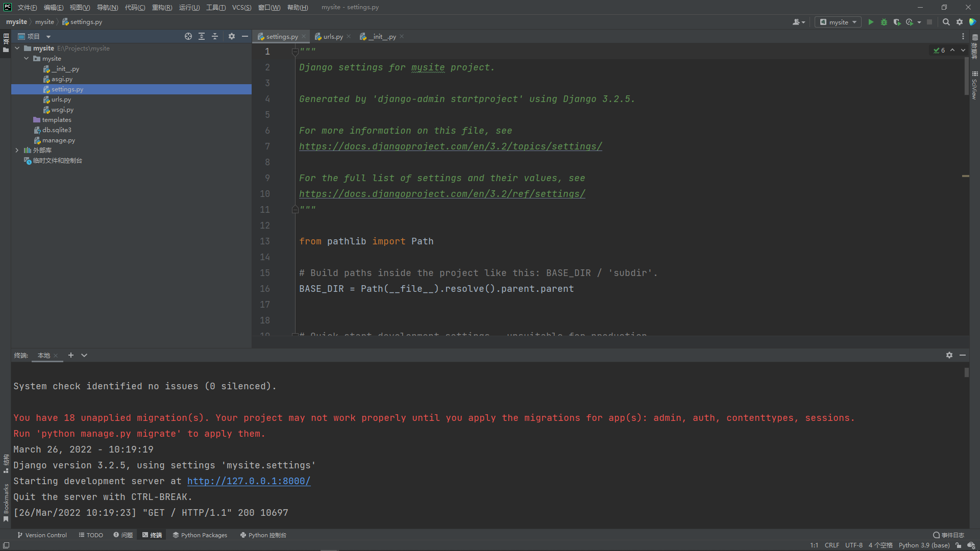Open the mysite run configuration dropdown
Viewport: 980px width, 551px height.
pos(838,22)
